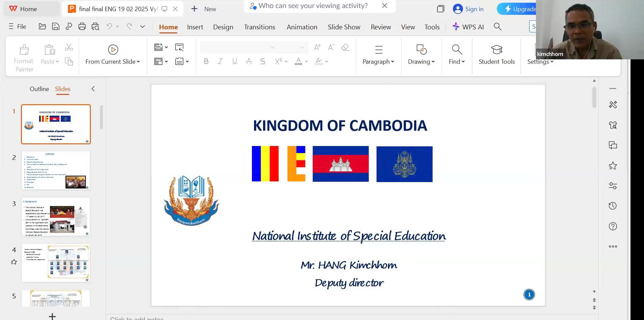Switch to the Transitions tab
644x320 pixels.
(259, 27)
